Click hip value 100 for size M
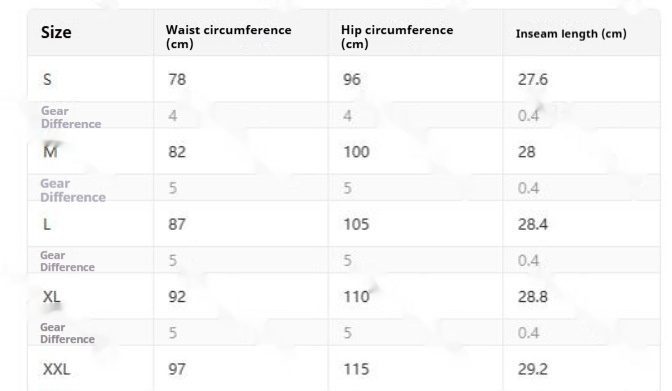 pyautogui.click(x=356, y=152)
